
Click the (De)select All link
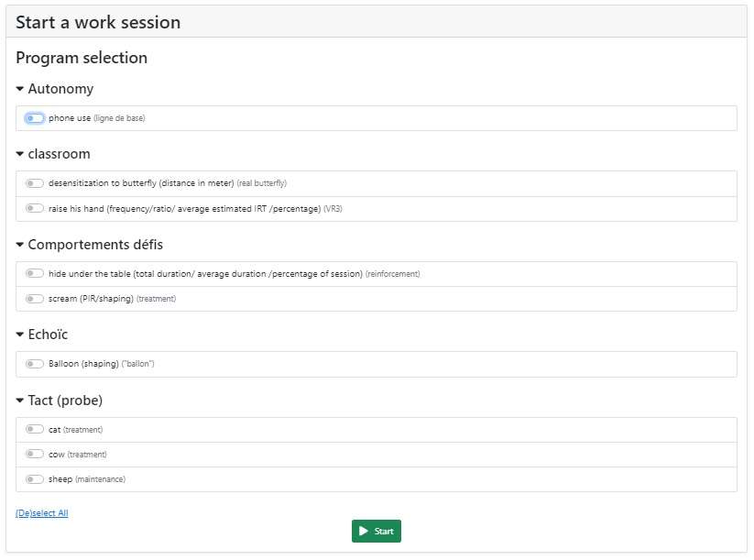click(x=42, y=513)
